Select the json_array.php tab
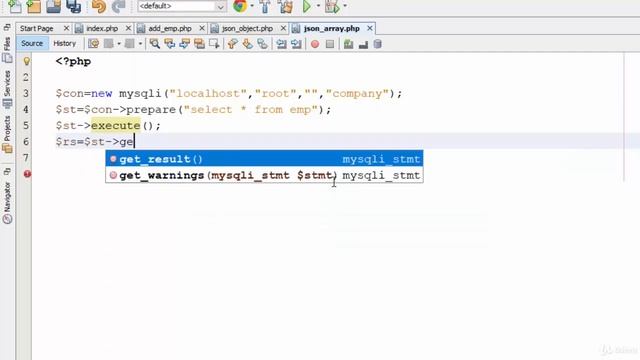640x360 pixels. tap(331, 28)
